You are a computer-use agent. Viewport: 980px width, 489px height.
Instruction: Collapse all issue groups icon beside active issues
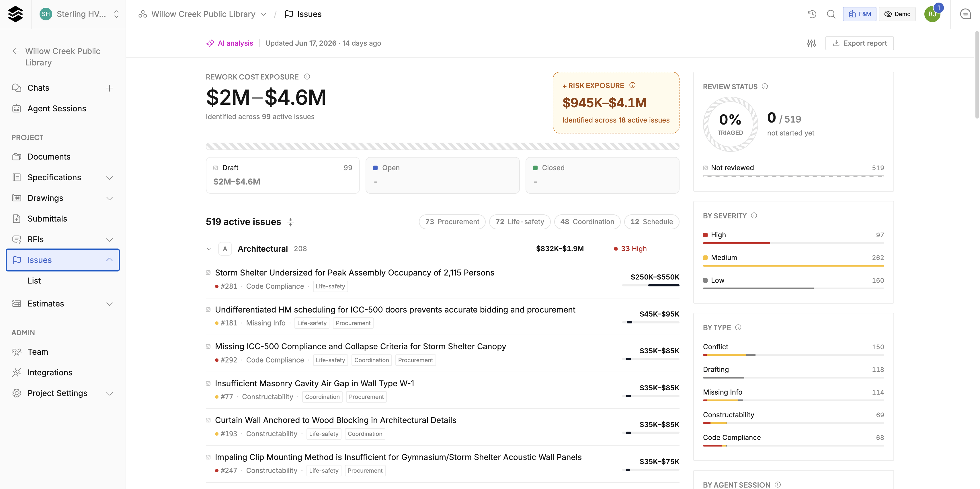coord(291,222)
